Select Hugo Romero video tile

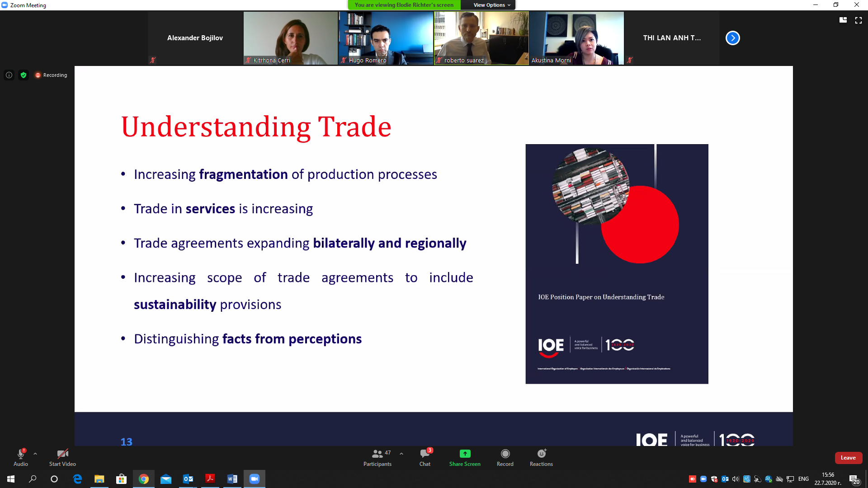coord(386,38)
